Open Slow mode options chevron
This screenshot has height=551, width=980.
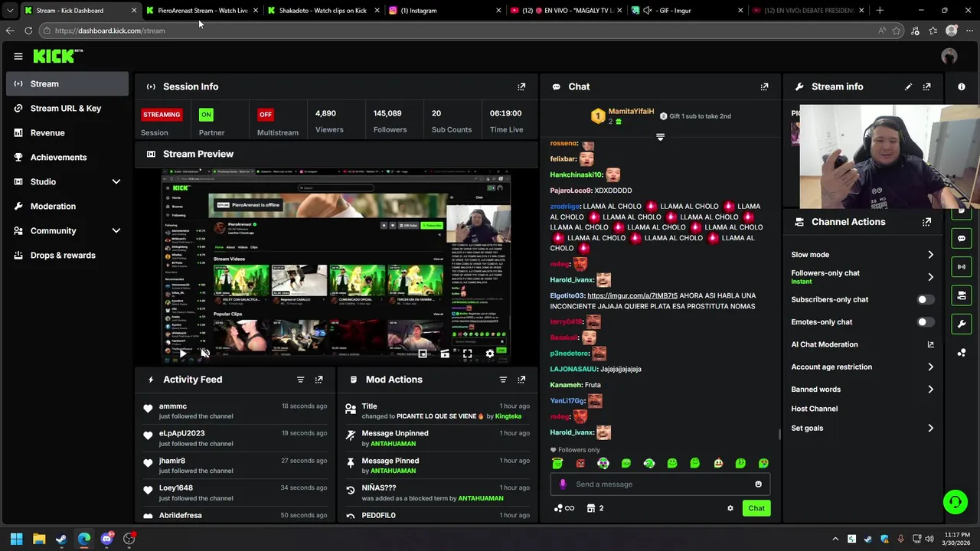pos(930,255)
